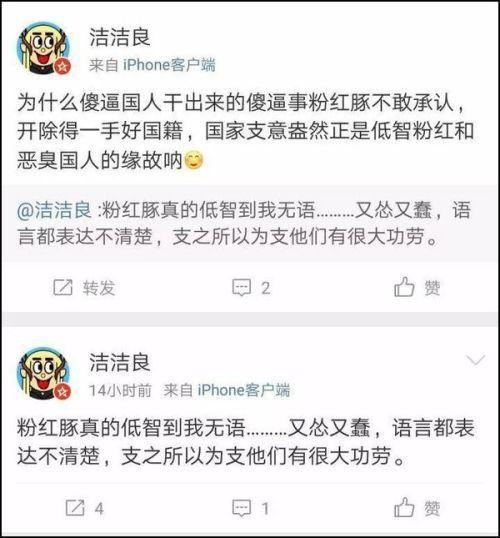The image size is (500, 538).
Task: Open the comment icon showing 1
Action: coord(242,508)
